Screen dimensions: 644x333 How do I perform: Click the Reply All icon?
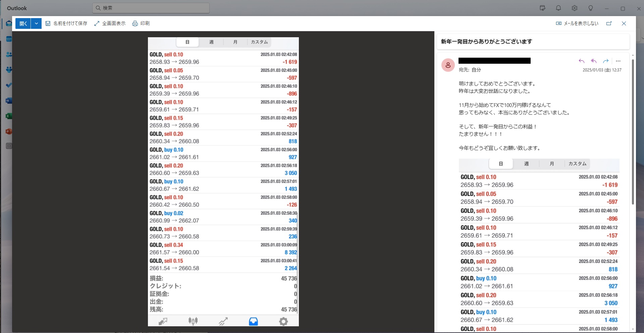(x=594, y=61)
